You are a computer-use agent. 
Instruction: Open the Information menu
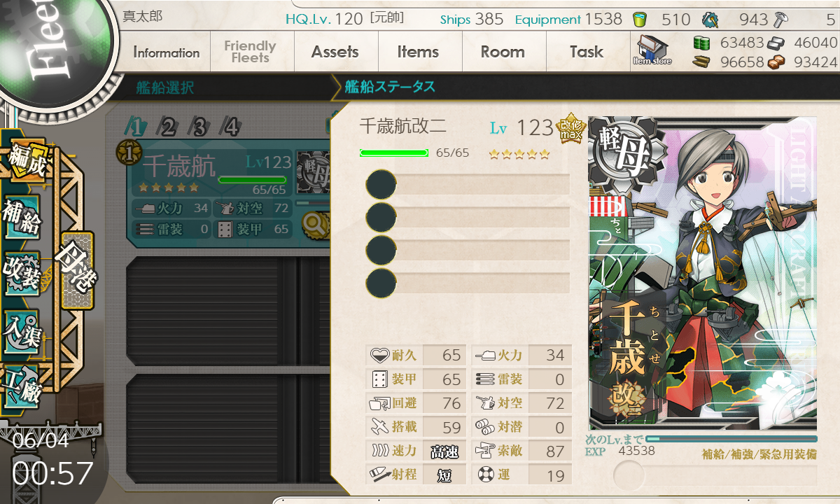[167, 52]
